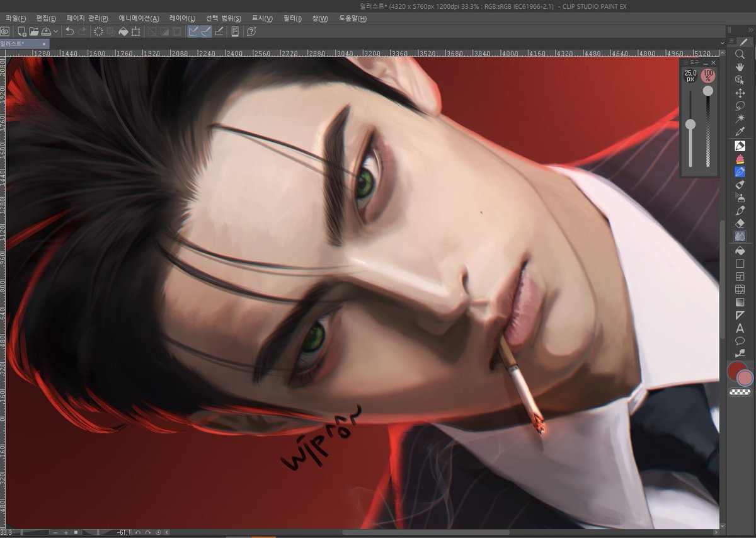
Task: Select the Hand move tool
Action: (740, 67)
